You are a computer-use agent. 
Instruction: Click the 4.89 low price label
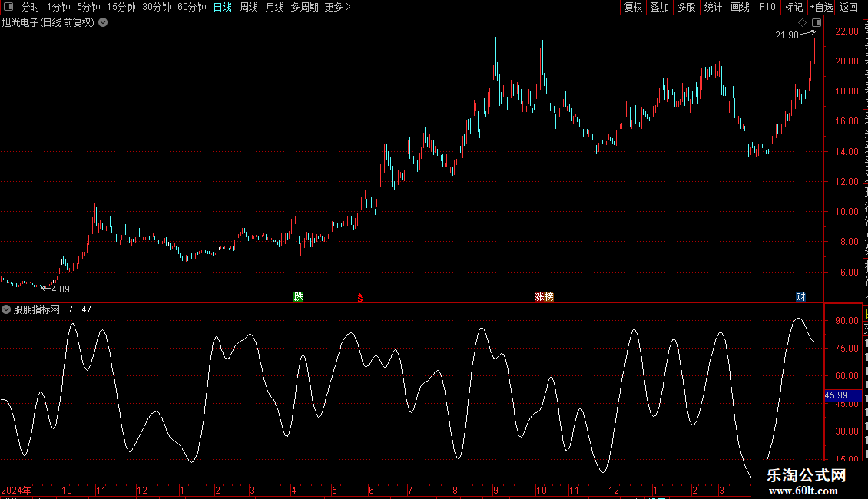tap(61, 289)
